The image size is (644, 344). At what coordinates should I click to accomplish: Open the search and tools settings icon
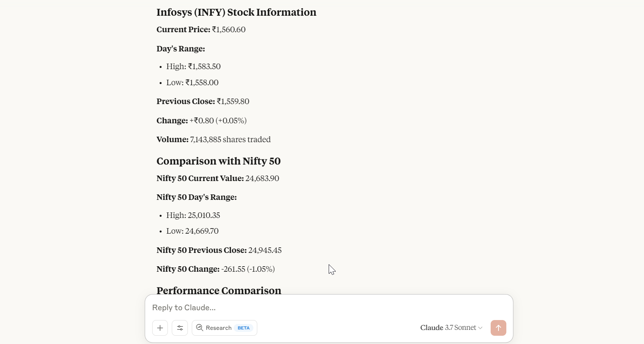pyautogui.click(x=180, y=328)
